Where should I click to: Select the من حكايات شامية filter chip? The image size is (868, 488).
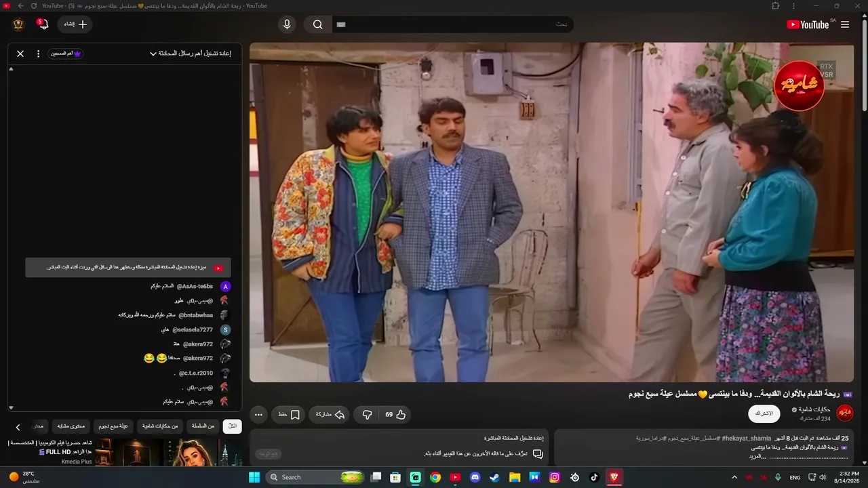[x=160, y=426]
